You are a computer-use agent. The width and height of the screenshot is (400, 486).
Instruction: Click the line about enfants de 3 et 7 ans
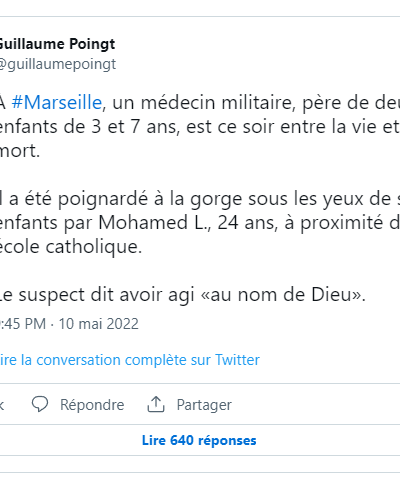[x=200, y=127]
